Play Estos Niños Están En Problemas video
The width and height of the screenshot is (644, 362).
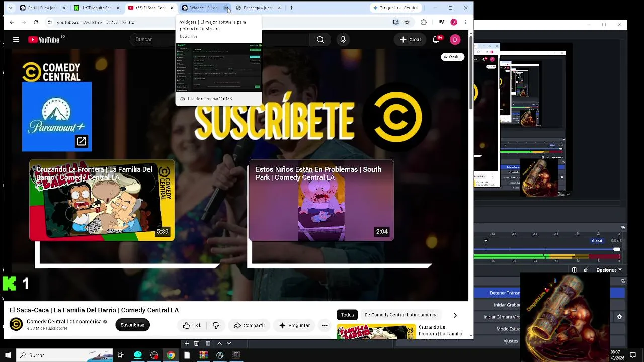321,200
